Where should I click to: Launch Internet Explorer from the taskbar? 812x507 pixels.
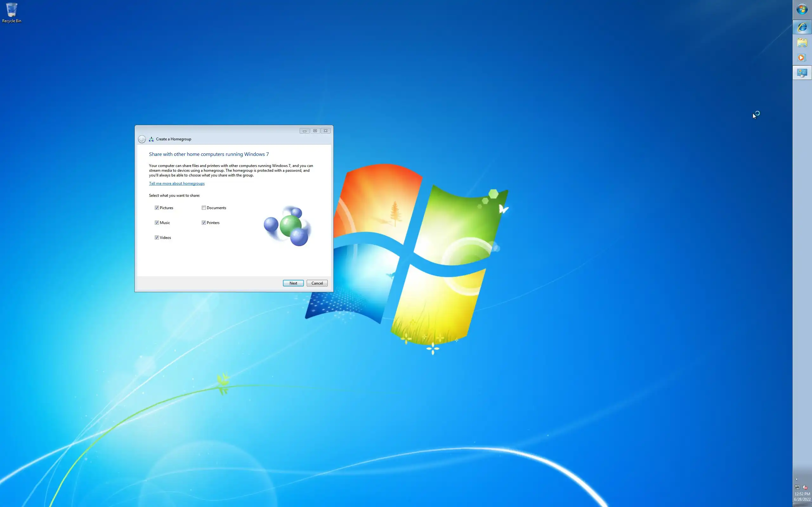pos(802,27)
